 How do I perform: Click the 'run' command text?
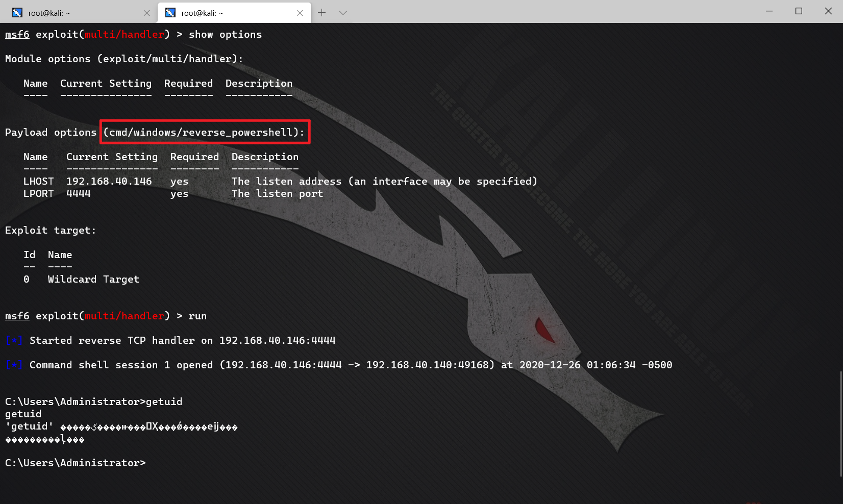click(197, 316)
